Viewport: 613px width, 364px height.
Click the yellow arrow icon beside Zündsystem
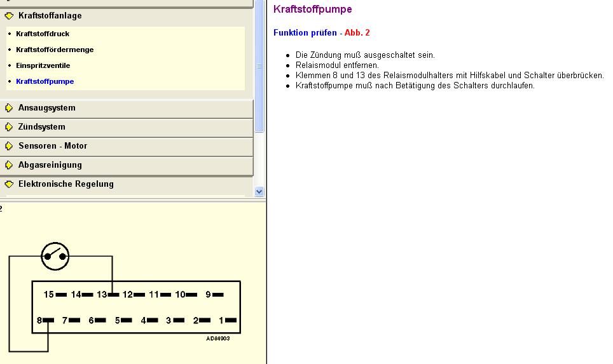tap(9, 127)
